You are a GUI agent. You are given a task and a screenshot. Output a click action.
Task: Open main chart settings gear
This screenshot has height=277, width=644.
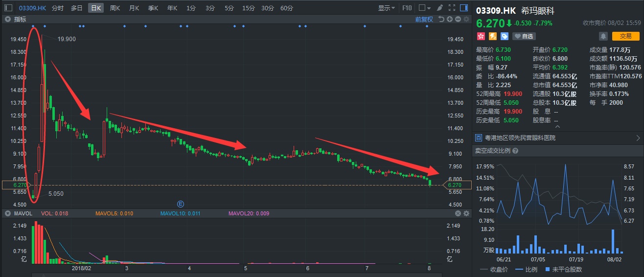(x=466, y=19)
